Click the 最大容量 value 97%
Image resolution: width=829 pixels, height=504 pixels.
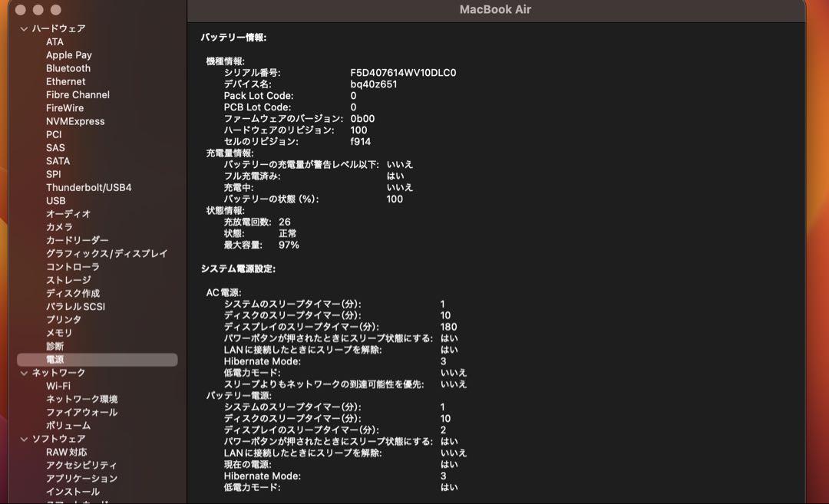point(289,245)
